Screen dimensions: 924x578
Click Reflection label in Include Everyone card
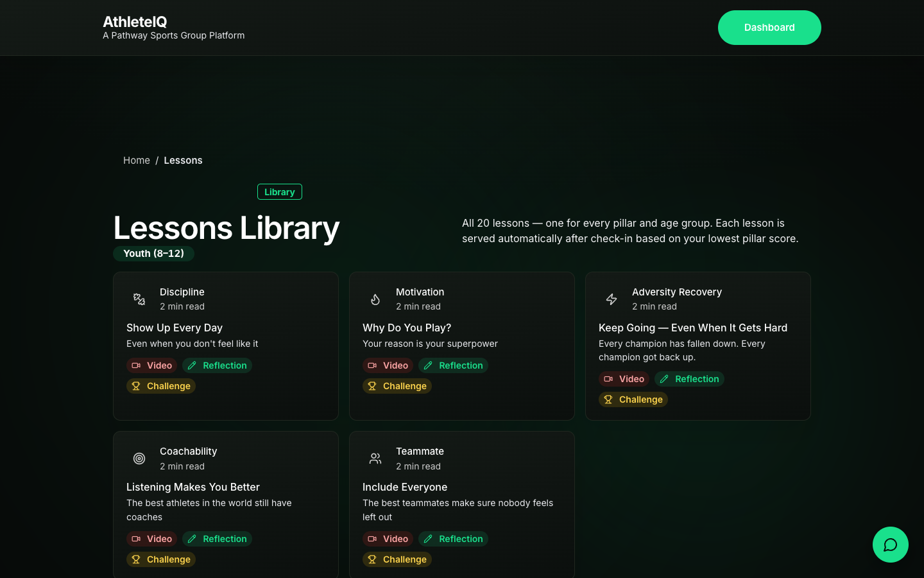click(461, 539)
